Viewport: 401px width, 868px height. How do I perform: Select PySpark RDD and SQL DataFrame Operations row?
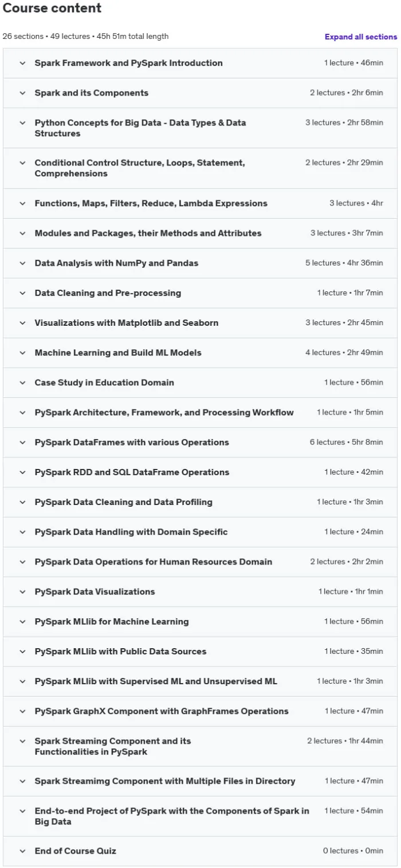200,472
